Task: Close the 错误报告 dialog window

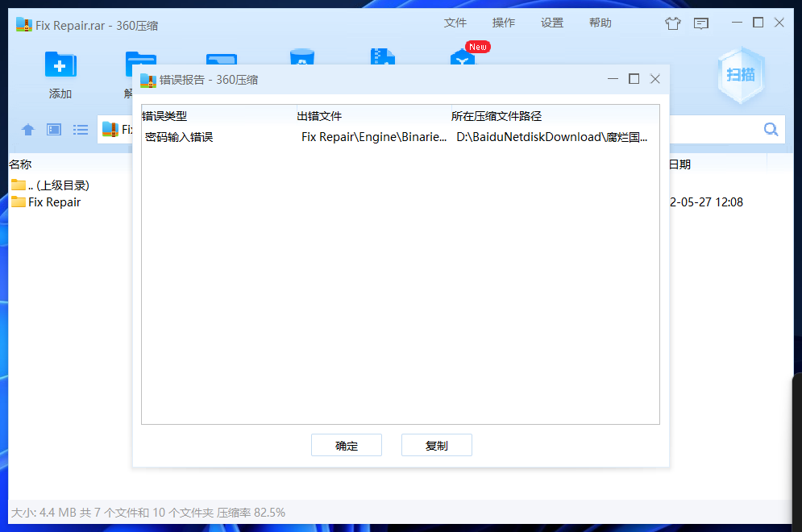Action: [655, 79]
